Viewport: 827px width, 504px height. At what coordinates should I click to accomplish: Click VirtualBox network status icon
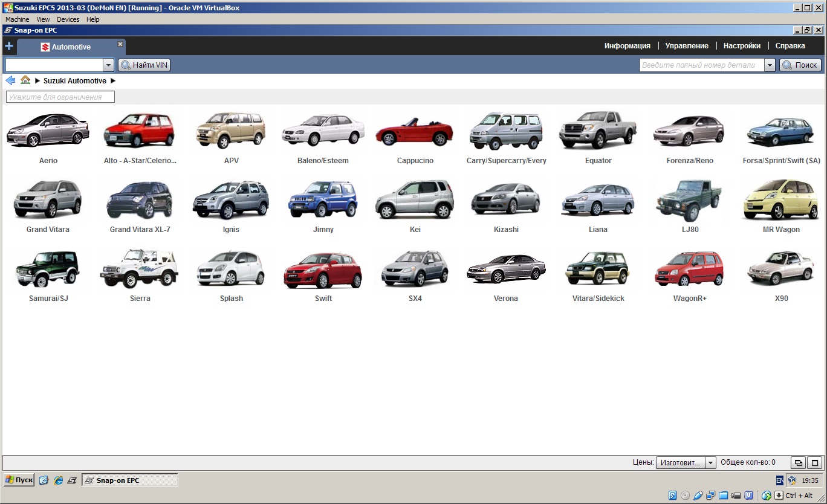click(710, 496)
